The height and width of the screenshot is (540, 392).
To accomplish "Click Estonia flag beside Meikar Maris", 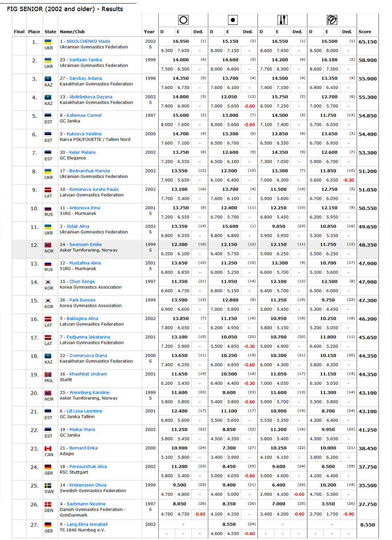I will 48,430.
